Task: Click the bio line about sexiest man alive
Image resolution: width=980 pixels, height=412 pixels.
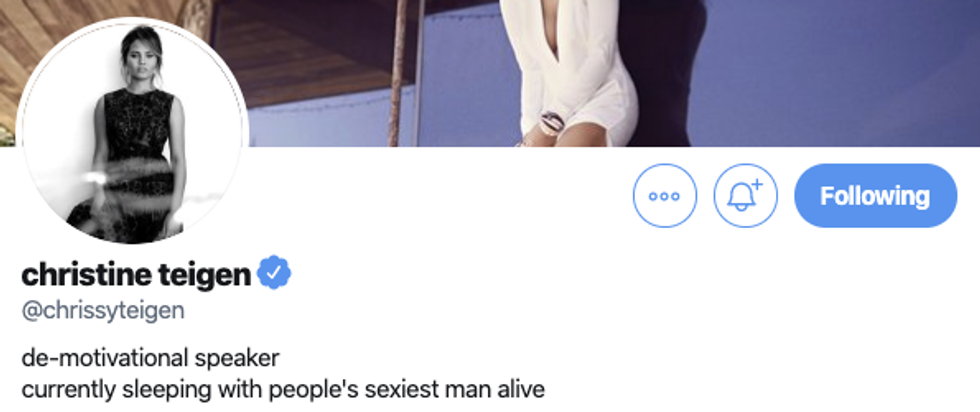Action: 283,389
